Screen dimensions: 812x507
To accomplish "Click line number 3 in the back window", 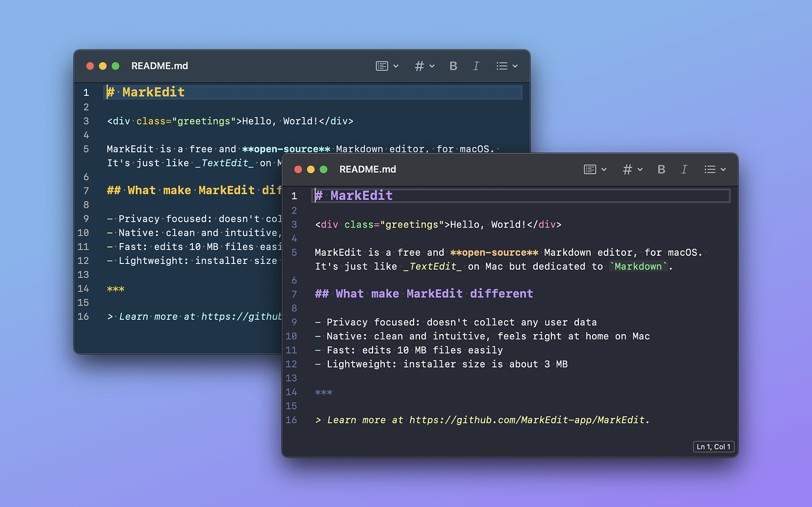I will [x=86, y=121].
